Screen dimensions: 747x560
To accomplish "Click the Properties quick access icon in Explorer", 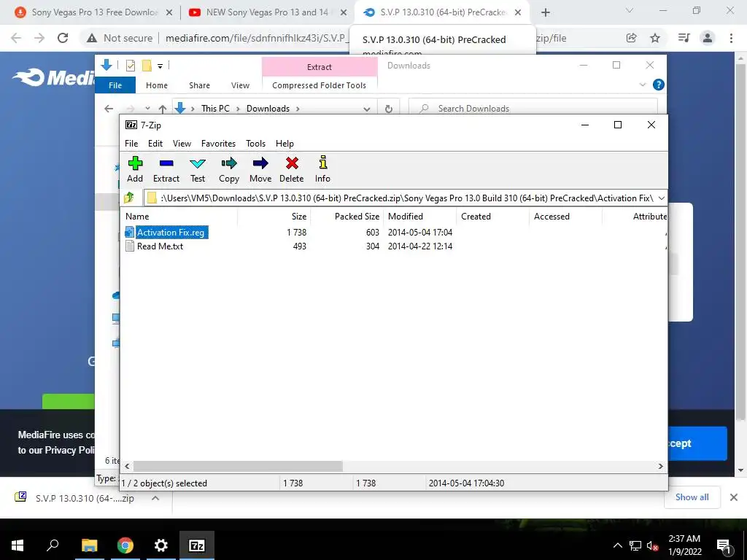I will tap(131, 66).
